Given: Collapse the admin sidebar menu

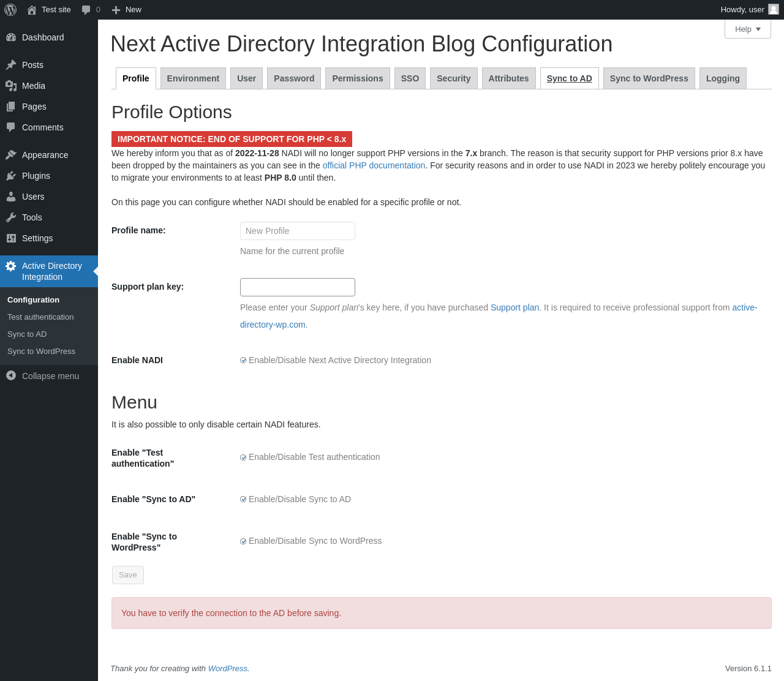Looking at the screenshot, I should pos(43,376).
